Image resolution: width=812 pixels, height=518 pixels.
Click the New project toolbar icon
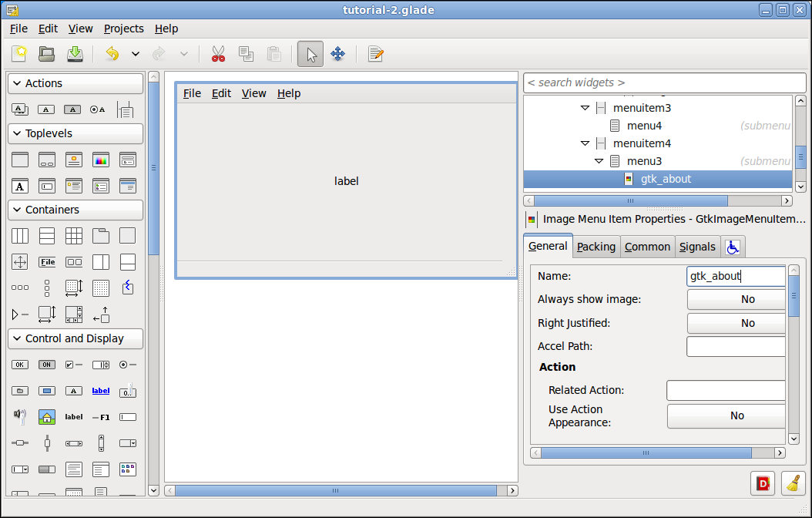[x=20, y=54]
